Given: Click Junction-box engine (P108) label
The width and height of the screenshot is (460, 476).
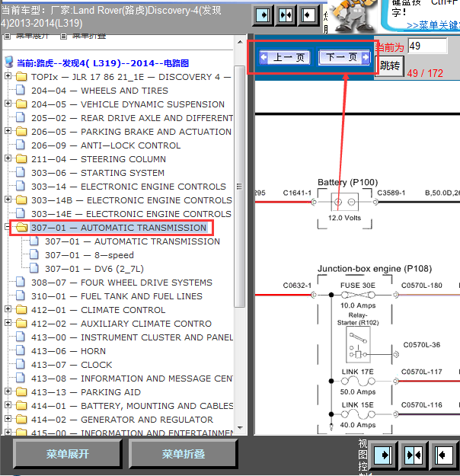Looking at the screenshot, I should (x=375, y=269).
